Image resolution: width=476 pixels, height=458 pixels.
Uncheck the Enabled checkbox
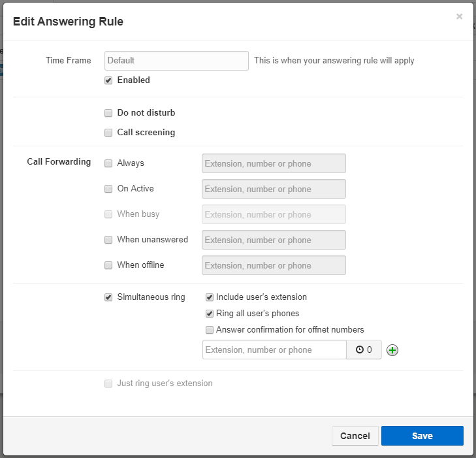point(108,80)
